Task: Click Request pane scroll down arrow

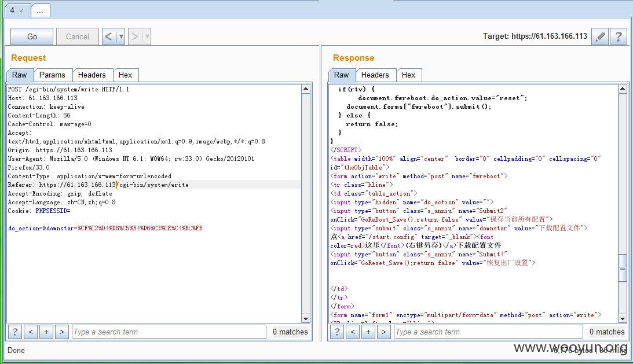Action: pos(306,319)
